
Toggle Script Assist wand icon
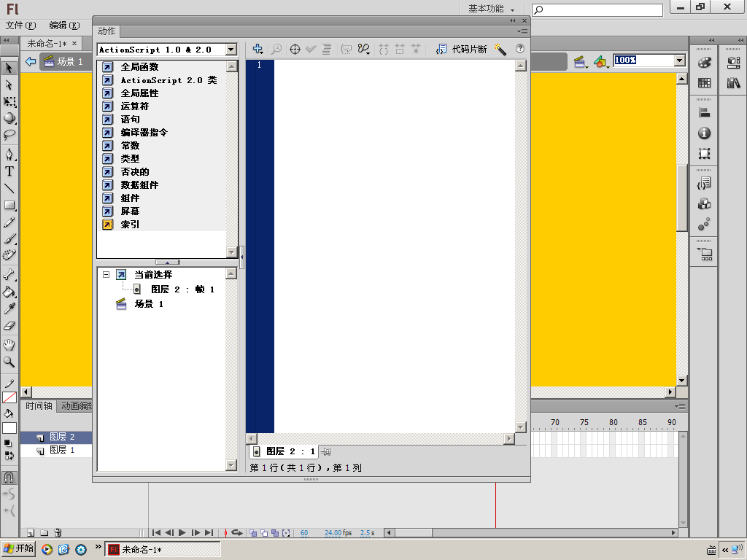500,49
